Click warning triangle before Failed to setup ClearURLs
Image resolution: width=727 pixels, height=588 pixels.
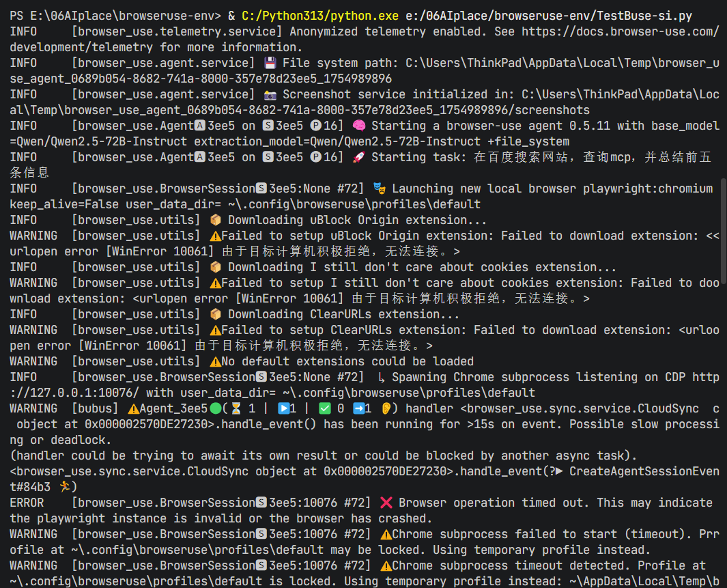[216, 330]
